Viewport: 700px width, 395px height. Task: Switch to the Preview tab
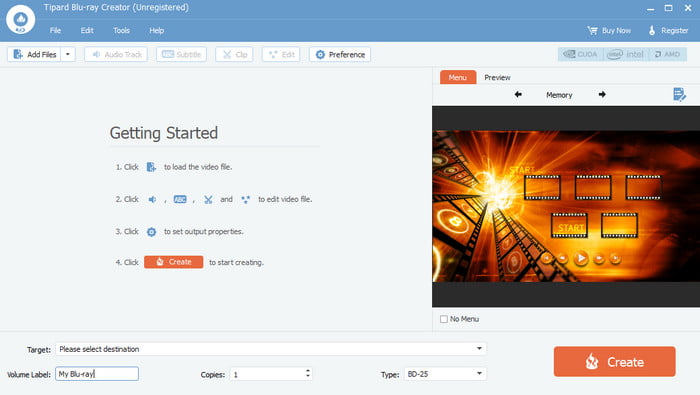coord(497,77)
